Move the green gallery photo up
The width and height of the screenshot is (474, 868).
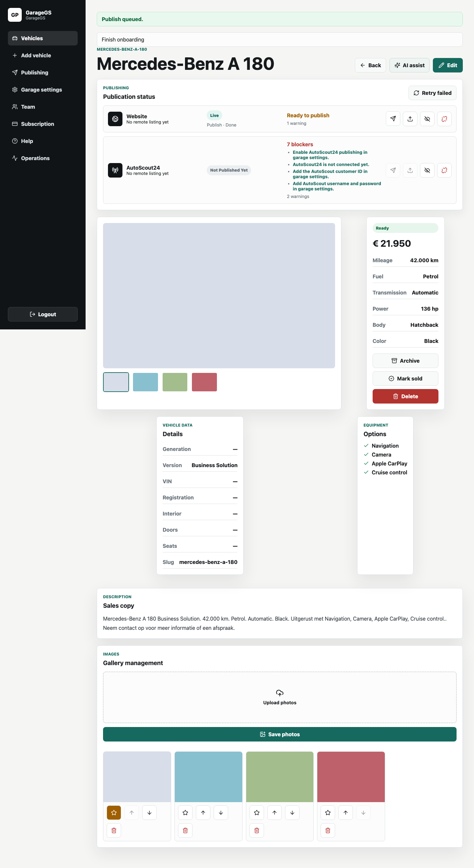pyautogui.click(x=275, y=812)
